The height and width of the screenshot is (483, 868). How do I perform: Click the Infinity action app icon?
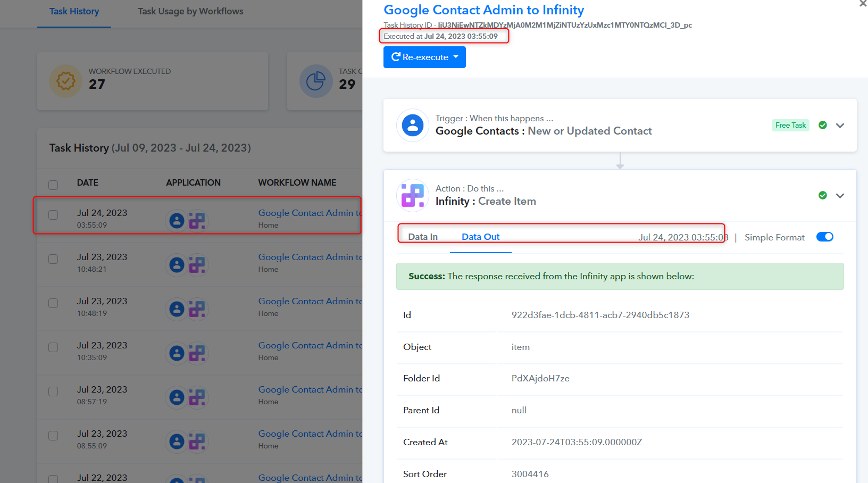pyautogui.click(x=413, y=196)
